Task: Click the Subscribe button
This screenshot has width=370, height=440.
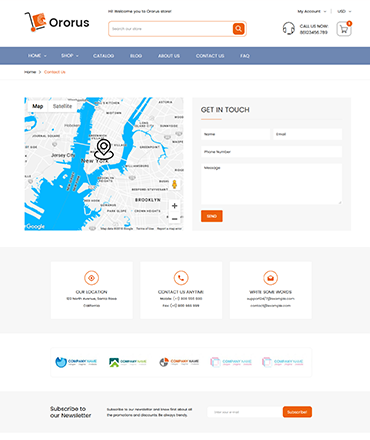Action: (x=297, y=412)
